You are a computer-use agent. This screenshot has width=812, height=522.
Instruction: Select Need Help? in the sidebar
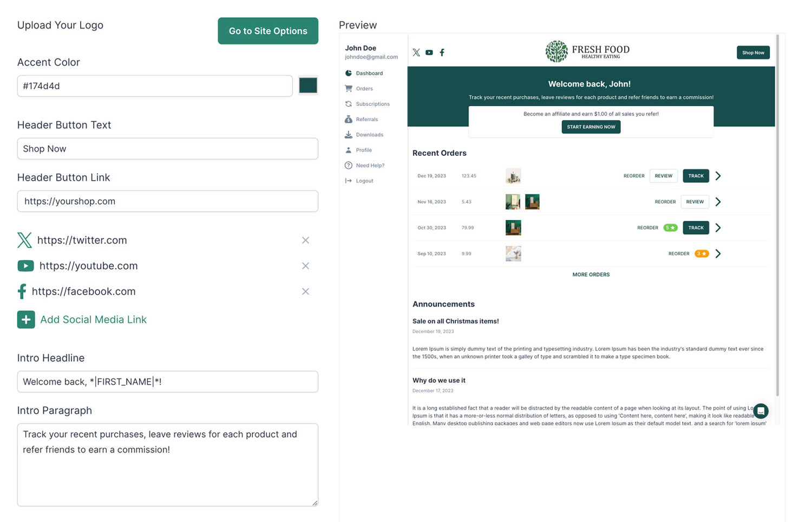coord(370,166)
